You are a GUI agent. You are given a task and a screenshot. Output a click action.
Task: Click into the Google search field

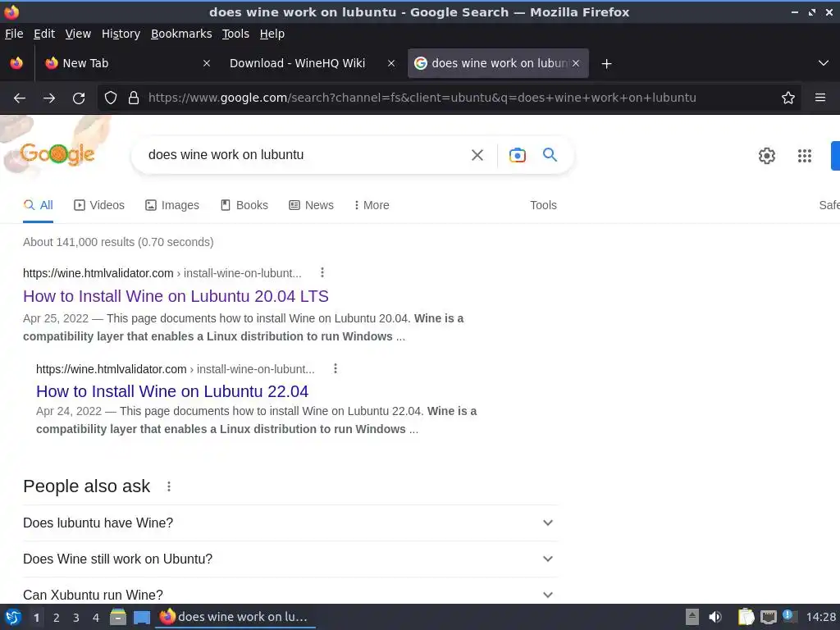pyautogui.click(x=303, y=155)
